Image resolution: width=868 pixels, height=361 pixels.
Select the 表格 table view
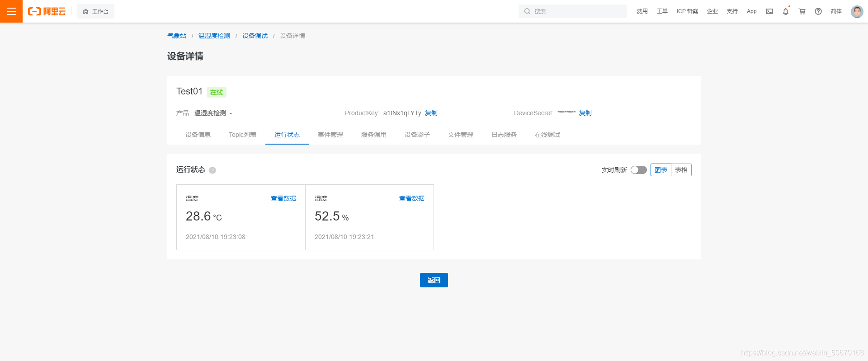pyautogui.click(x=681, y=170)
